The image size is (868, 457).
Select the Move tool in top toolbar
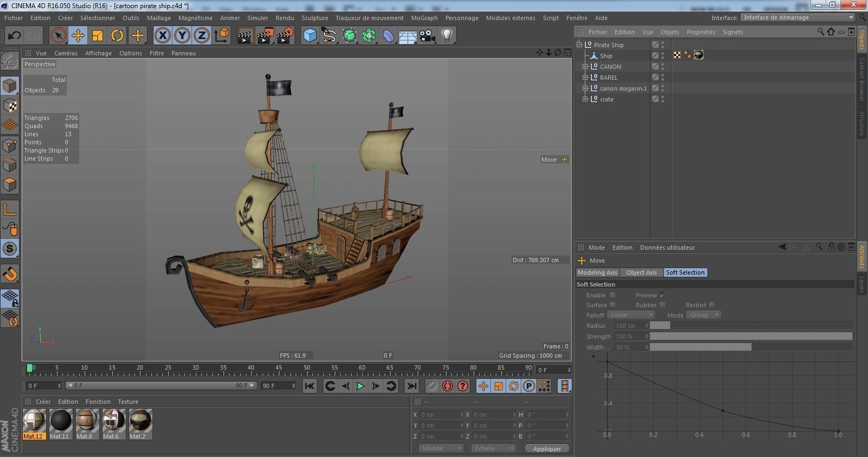pyautogui.click(x=78, y=36)
